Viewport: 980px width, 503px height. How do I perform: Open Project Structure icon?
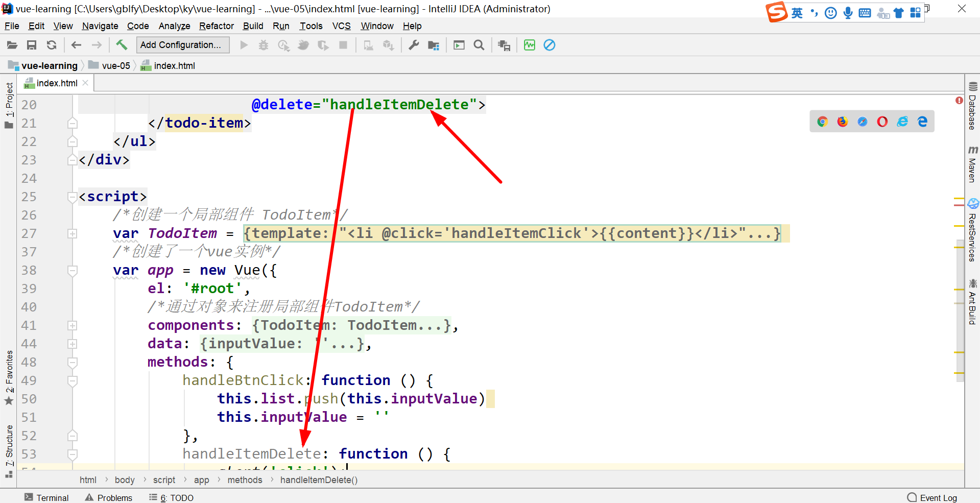point(434,45)
